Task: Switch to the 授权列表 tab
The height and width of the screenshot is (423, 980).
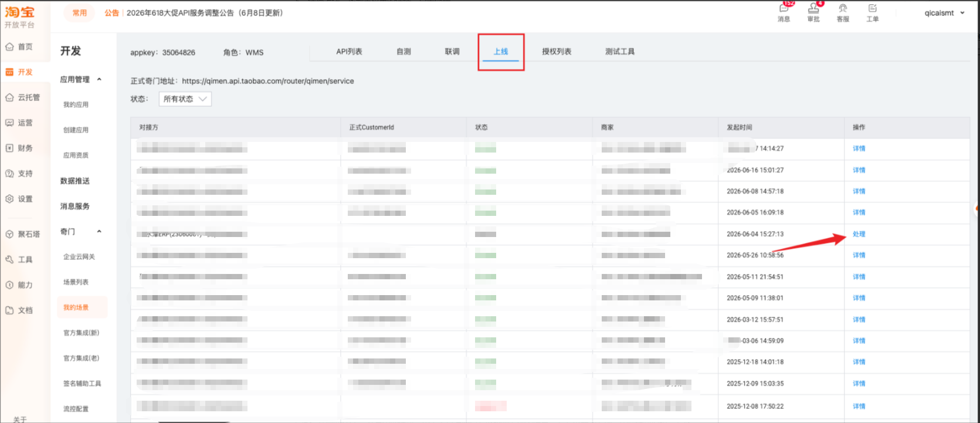Action: click(557, 52)
